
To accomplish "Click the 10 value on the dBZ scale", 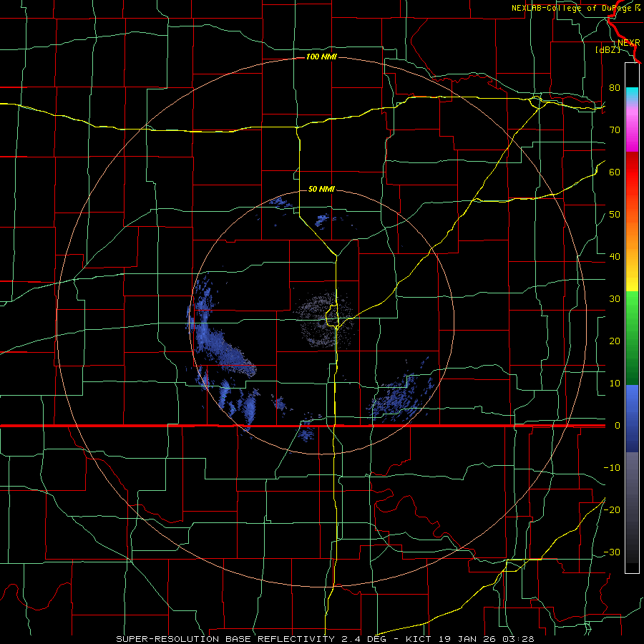I will tap(615, 384).
